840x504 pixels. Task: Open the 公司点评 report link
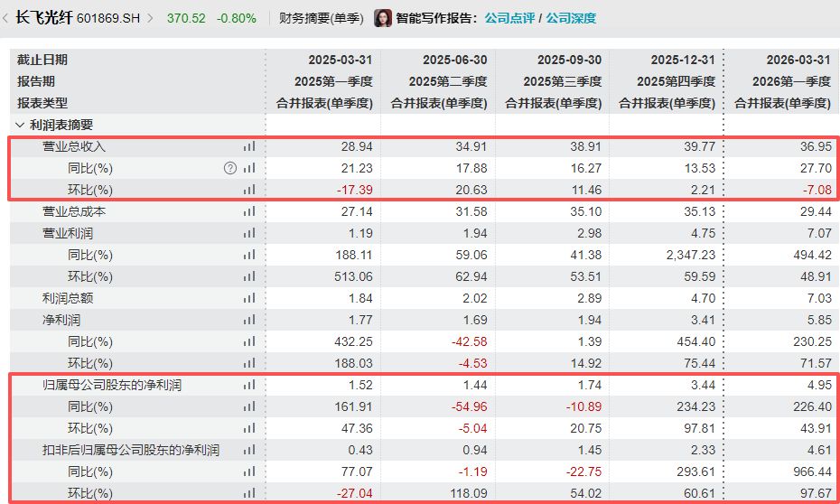[509, 18]
